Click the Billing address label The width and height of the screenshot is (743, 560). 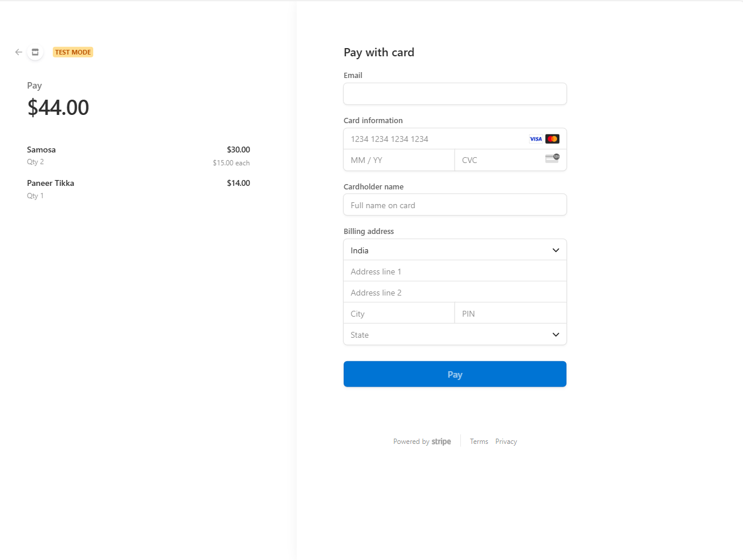tap(369, 231)
